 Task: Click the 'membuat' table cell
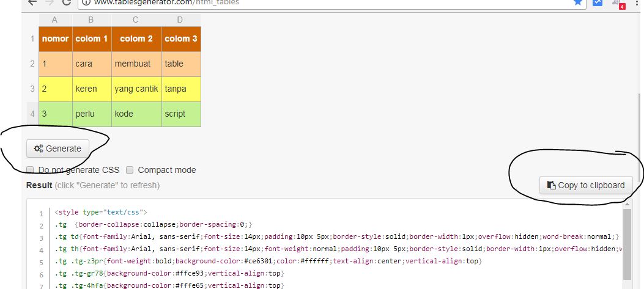[x=136, y=64]
